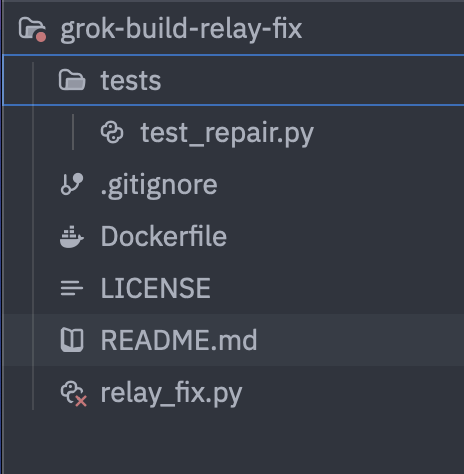Open the .gitignore file
The width and height of the screenshot is (464, 474).
tap(159, 185)
